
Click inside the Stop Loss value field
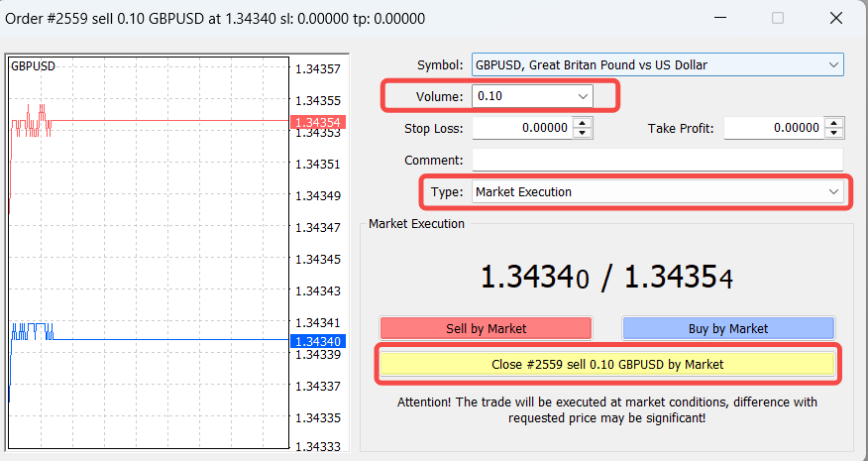[x=522, y=128]
